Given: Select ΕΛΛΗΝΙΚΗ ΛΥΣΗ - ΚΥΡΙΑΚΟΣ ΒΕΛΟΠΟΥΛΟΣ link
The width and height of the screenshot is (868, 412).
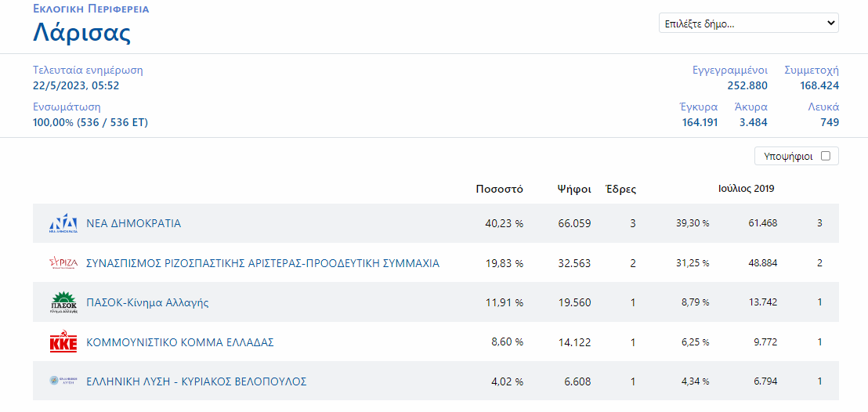Looking at the screenshot, I should (x=196, y=381).
